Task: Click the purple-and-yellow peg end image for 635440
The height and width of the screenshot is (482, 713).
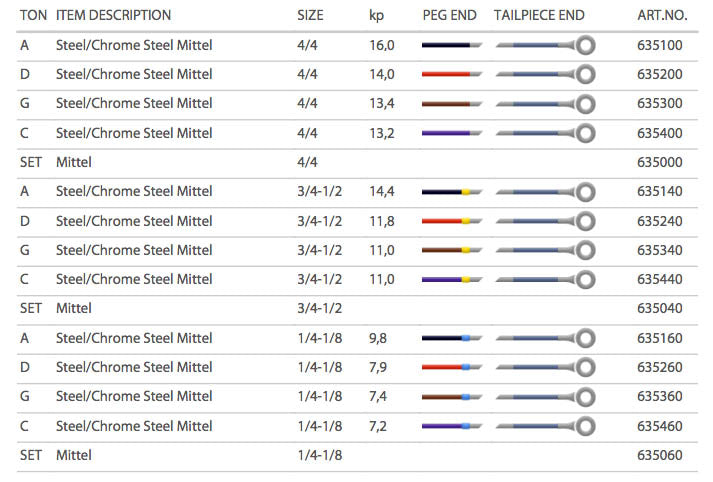Action: (451, 279)
